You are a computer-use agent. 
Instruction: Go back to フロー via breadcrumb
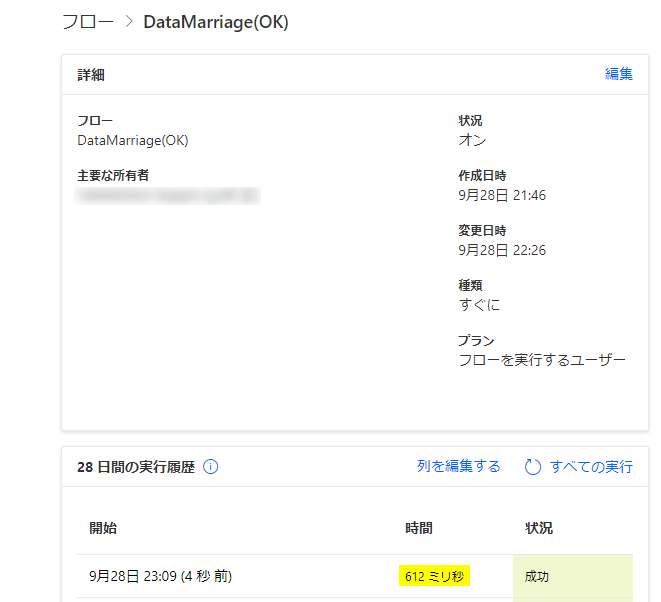(88, 22)
